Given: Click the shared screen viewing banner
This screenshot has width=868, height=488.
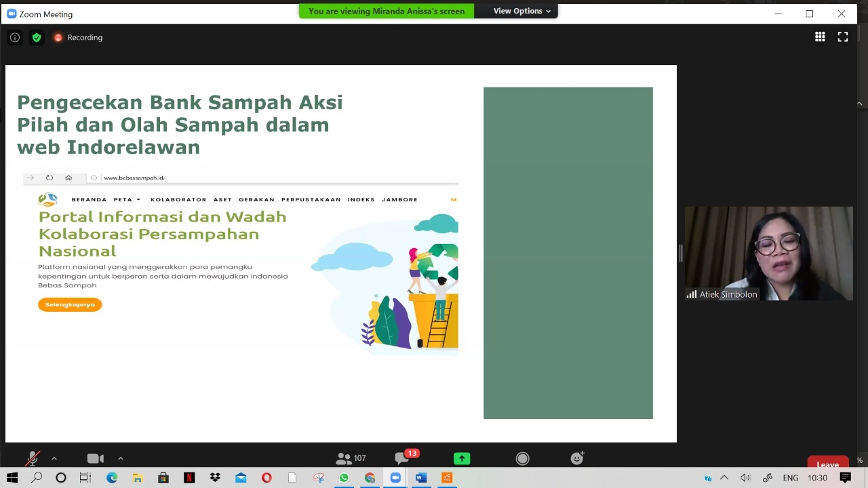Looking at the screenshot, I should (387, 11).
